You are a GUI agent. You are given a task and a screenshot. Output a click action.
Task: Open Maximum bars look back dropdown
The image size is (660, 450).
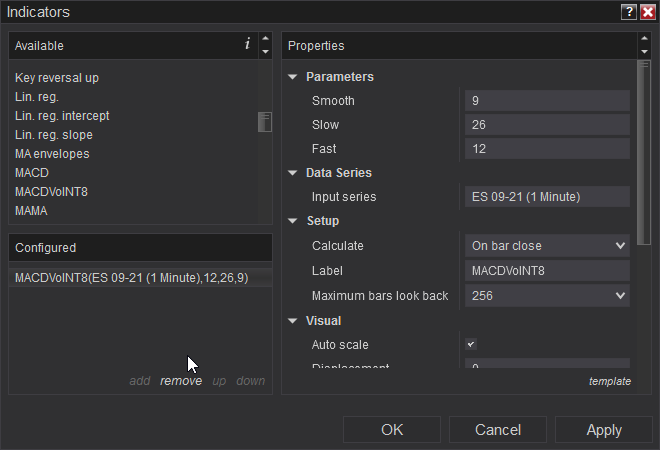tap(547, 296)
